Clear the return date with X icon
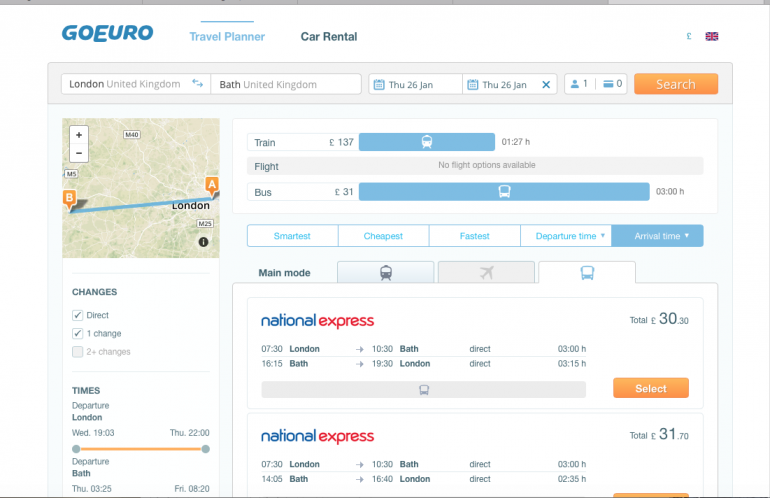The height and width of the screenshot is (498, 770). (x=546, y=85)
